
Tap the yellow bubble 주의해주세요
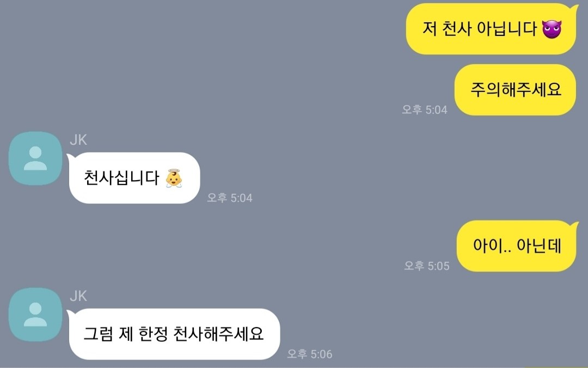(515, 90)
